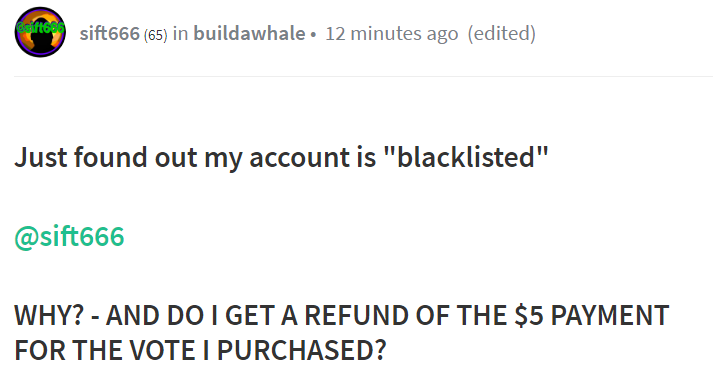Viewport: 713px width, 379px height.
Task: Click the green @sift666 label inside the avatar
Action: click(x=40, y=27)
